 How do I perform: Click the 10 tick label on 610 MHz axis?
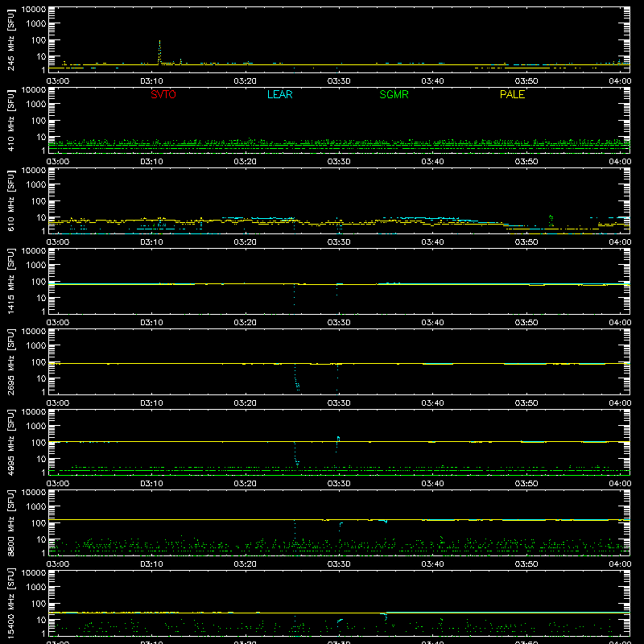coord(41,217)
